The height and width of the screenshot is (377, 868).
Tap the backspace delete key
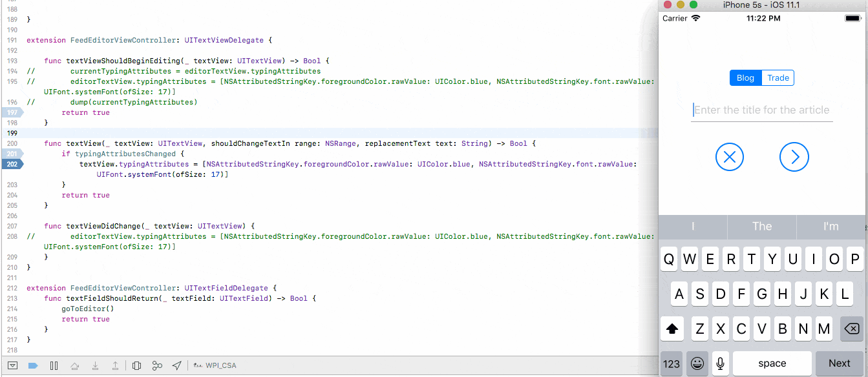point(852,329)
